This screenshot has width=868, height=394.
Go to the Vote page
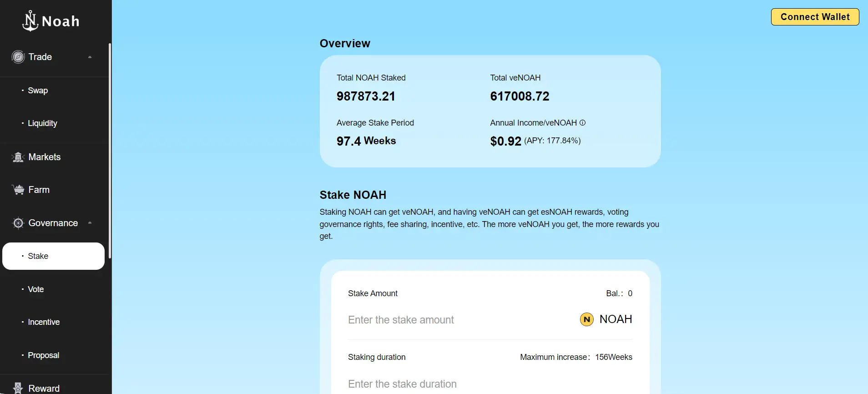tap(36, 289)
